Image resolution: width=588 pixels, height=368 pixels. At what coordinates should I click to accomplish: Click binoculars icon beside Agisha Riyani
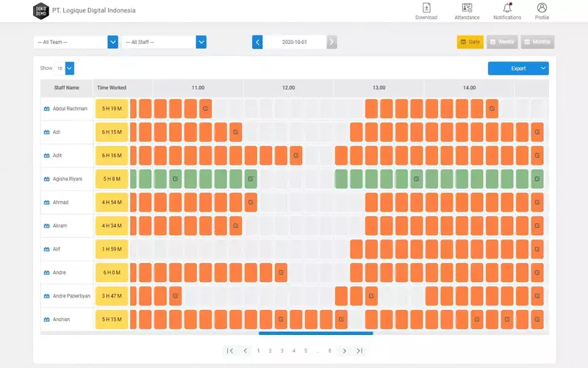[46, 179]
